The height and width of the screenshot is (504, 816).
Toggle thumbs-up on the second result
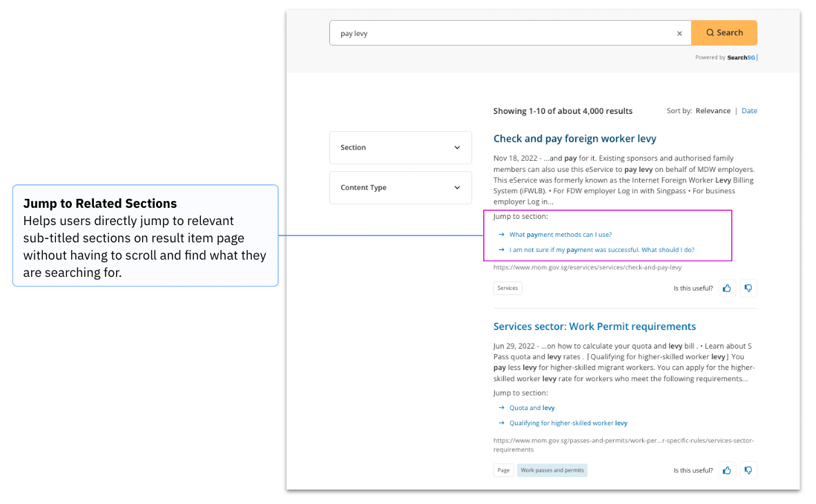[x=727, y=470]
